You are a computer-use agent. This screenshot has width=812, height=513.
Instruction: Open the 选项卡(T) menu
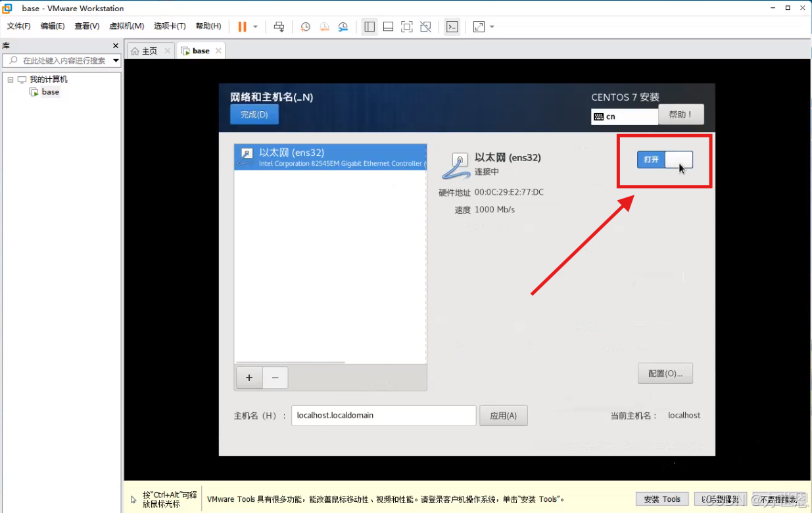tap(170, 26)
